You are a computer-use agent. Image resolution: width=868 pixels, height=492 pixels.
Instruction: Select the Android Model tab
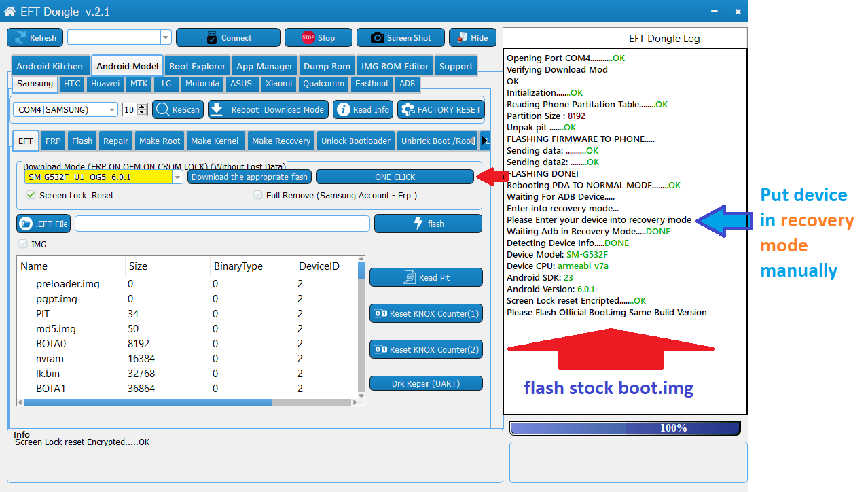point(127,66)
